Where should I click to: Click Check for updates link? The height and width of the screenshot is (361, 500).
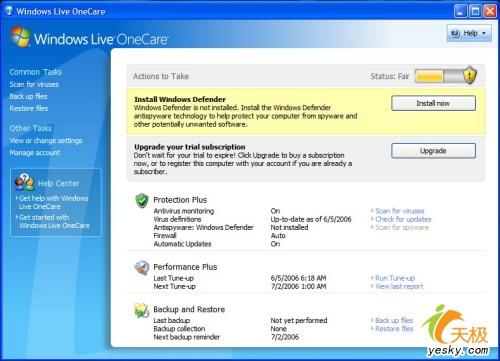403,219
